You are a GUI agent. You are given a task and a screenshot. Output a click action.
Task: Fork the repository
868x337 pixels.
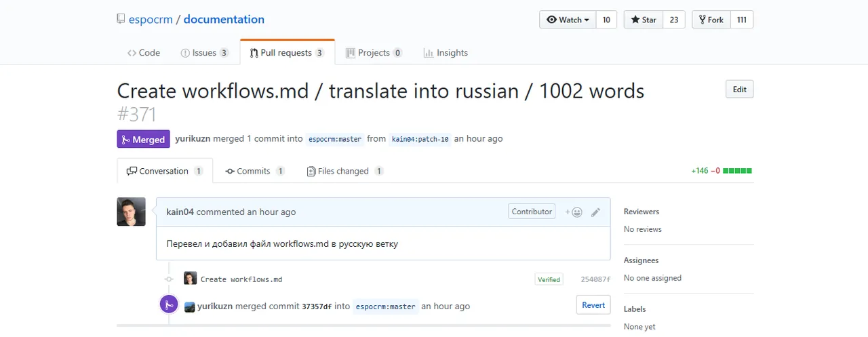711,20
